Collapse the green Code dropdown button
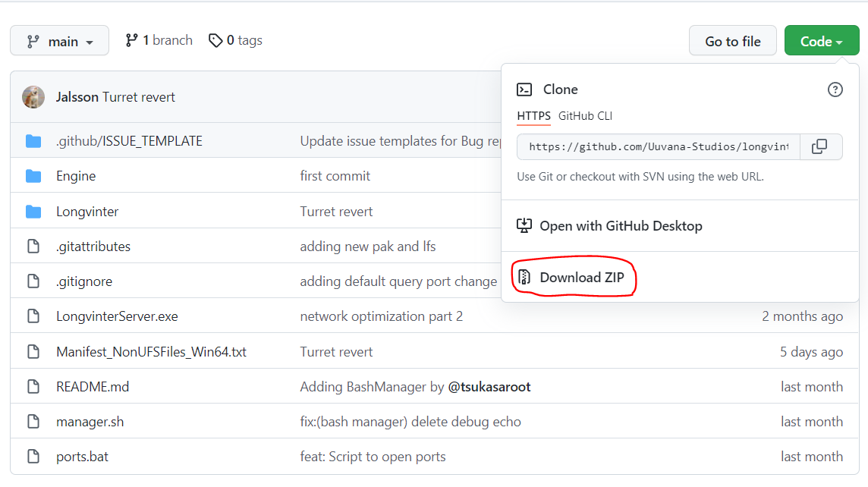The height and width of the screenshot is (487, 868). pos(822,40)
